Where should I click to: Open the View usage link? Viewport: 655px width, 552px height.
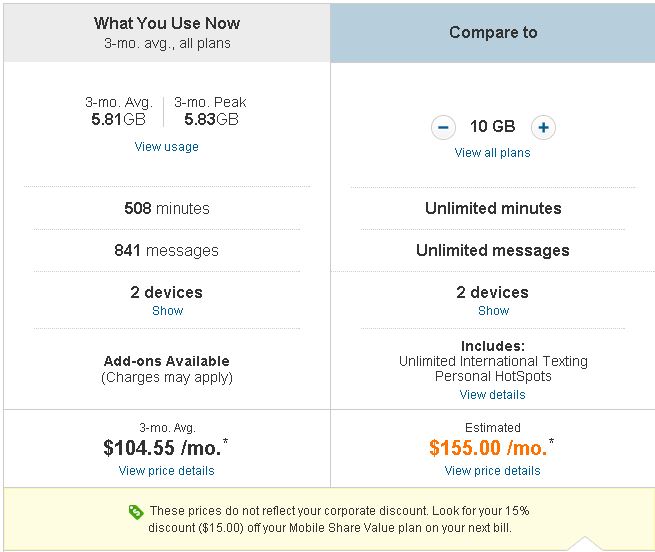[166, 147]
